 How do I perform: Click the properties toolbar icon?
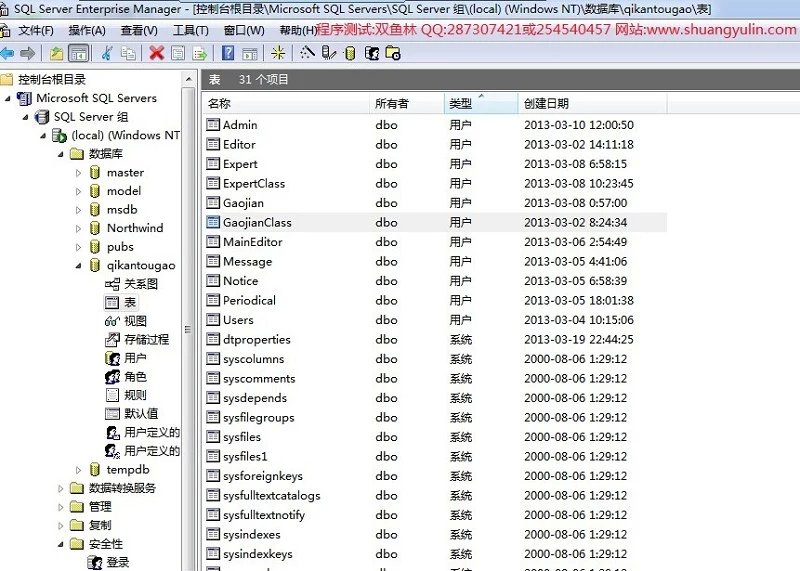coord(178,53)
